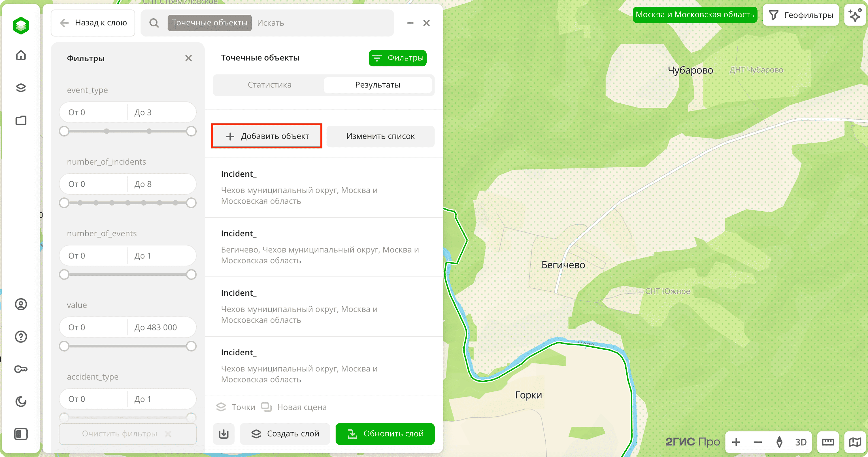The width and height of the screenshot is (868, 457).
Task: Click number_of_incidents От 0 field
Action: point(94,184)
